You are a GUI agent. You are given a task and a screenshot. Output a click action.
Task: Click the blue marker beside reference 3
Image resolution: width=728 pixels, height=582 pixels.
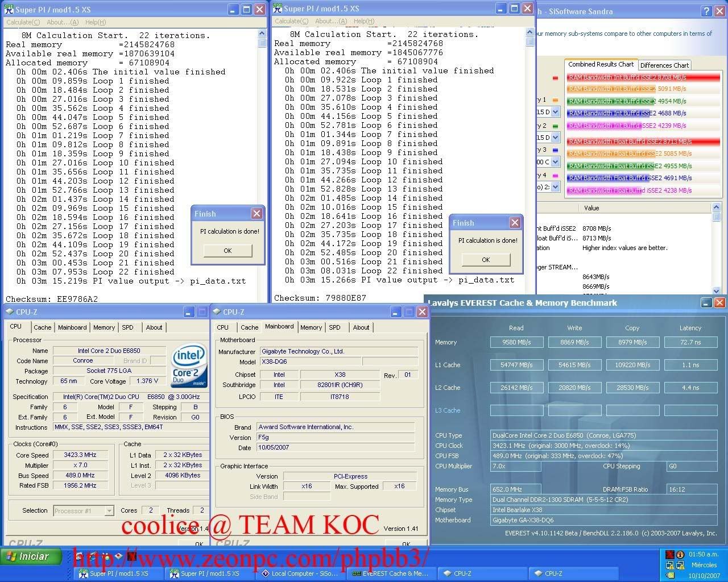pyautogui.click(x=555, y=150)
